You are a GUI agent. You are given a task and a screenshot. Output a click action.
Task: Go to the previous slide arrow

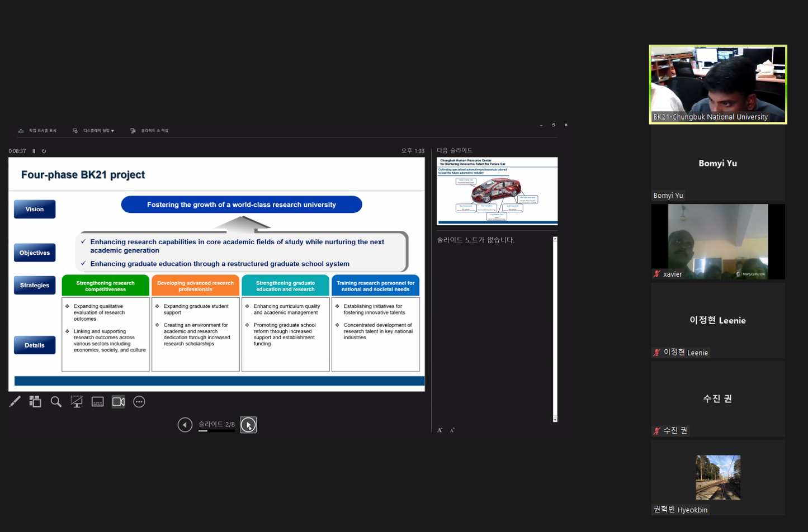pos(185,425)
